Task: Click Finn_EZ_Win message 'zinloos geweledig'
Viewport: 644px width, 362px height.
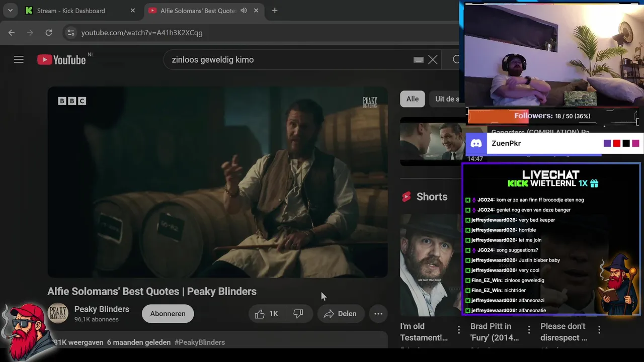Action: (524, 280)
